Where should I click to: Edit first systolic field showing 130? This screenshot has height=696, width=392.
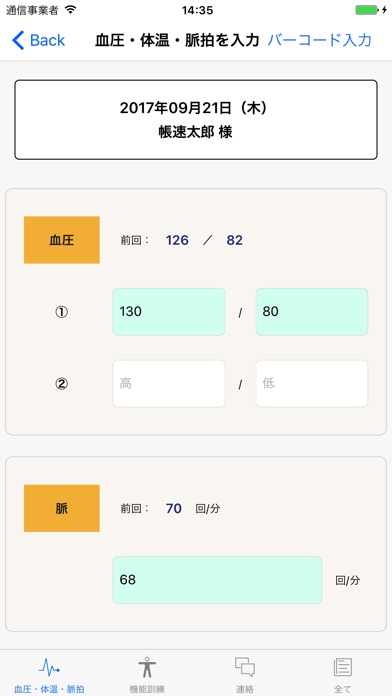pos(169,312)
